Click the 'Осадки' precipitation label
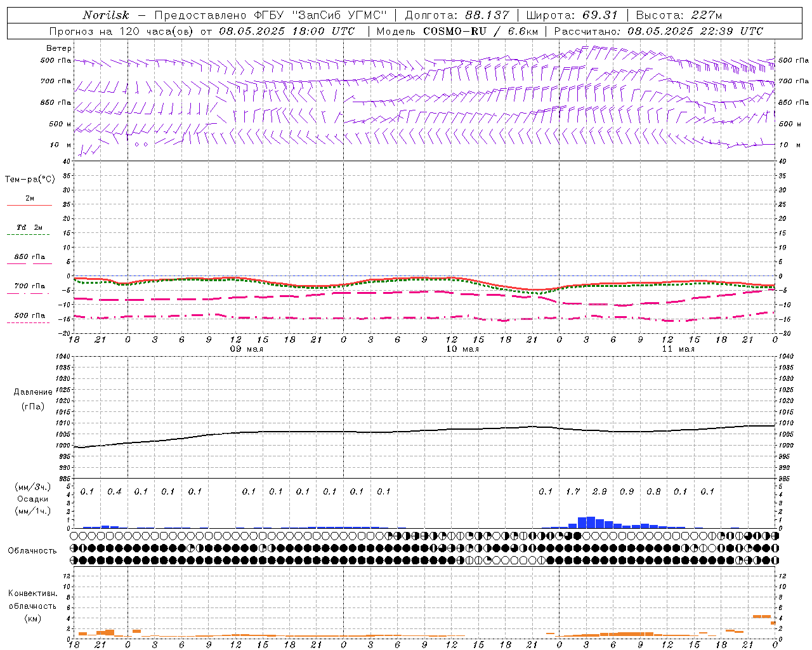Screen dimensions: 812x650 point(32,499)
